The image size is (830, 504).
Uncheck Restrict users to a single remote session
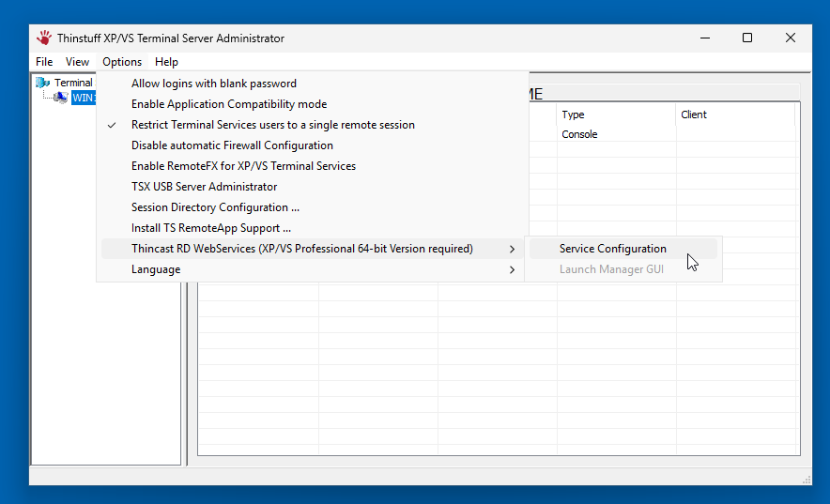pos(313,125)
